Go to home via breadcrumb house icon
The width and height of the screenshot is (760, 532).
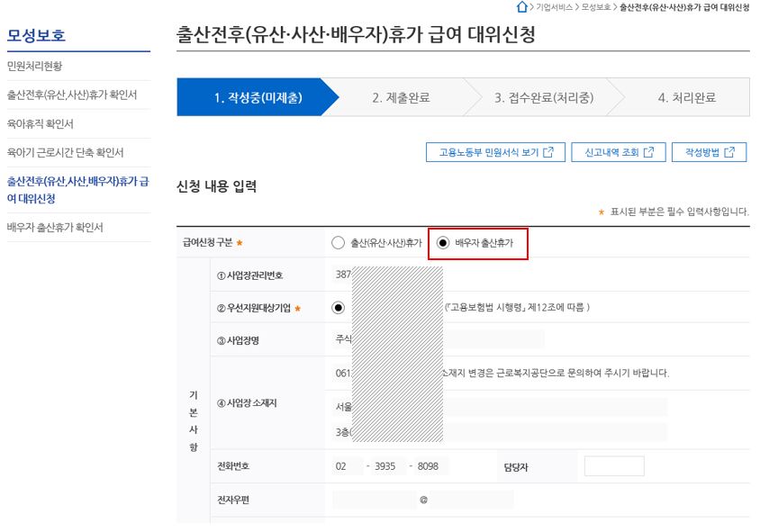(521, 7)
